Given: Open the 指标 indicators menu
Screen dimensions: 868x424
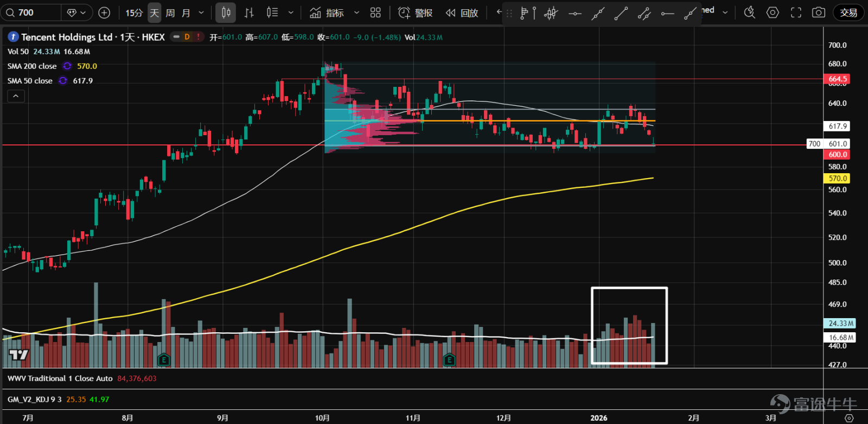Looking at the screenshot, I should (327, 12).
